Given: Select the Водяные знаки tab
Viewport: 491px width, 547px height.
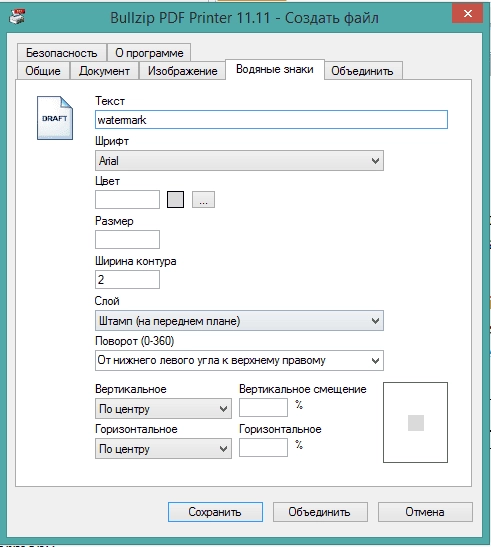Looking at the screenshot, I should pos(275,69).
